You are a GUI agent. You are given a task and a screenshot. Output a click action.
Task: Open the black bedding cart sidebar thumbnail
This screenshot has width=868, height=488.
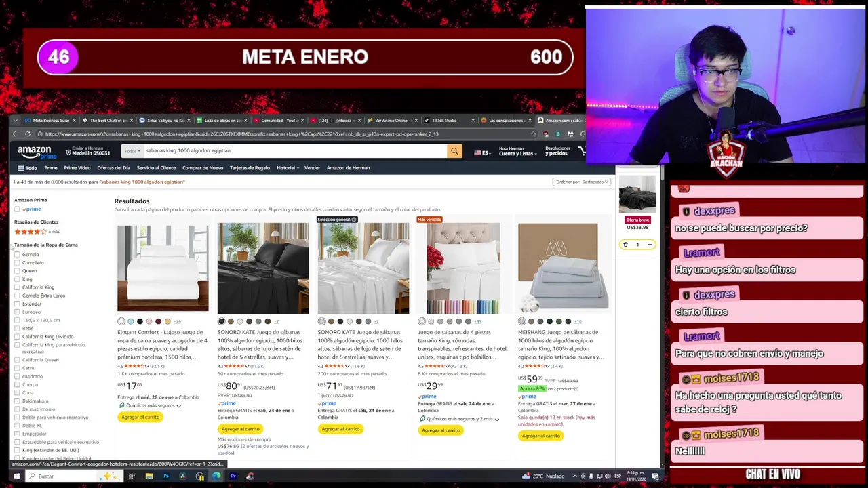click(x=637, y=196)
